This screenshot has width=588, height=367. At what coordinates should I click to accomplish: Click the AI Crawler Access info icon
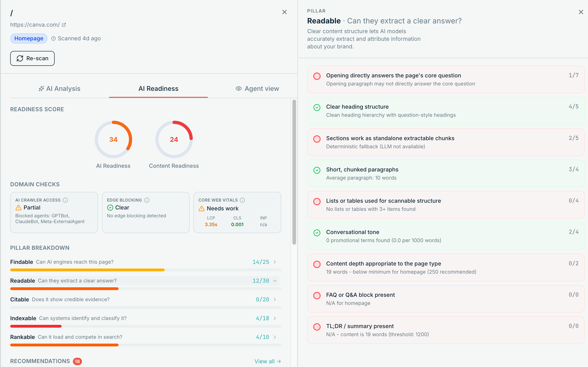[65, 200]
